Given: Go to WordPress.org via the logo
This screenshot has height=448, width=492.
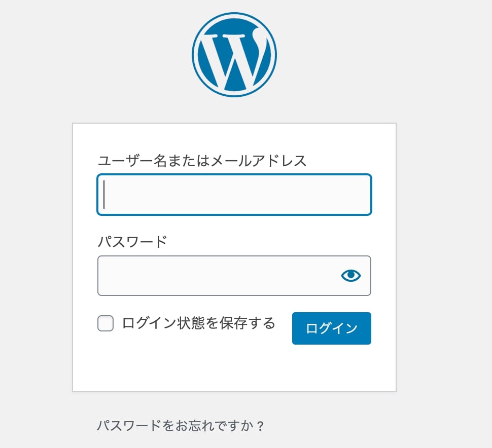Looking at the screenshot, I should click(234, 54).
